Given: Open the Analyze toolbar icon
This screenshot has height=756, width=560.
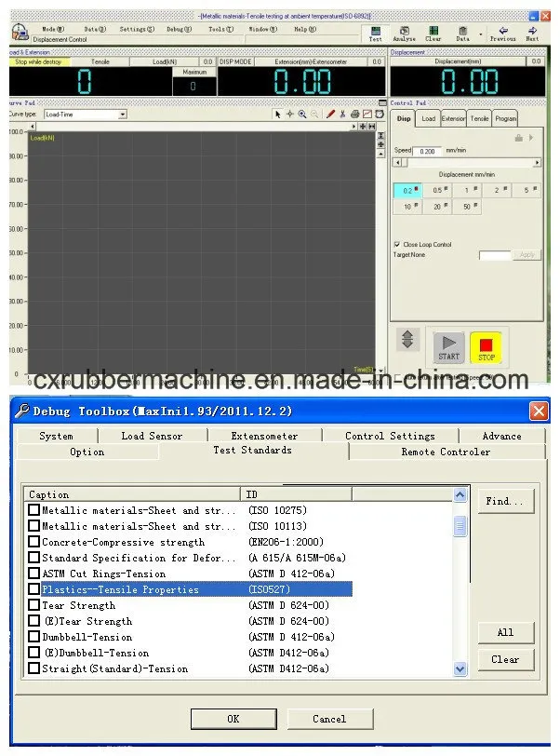Looking at the screenshot, I should pyautogui.click(x=404, y=32).
